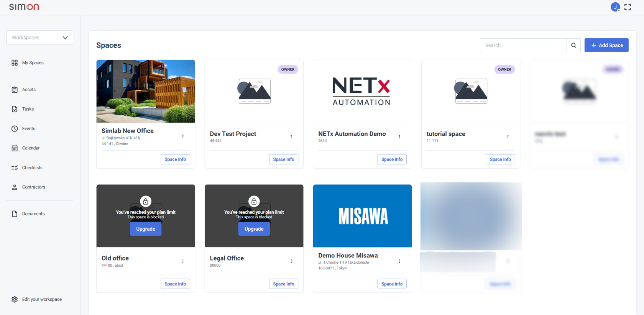Click the My Spaces grid icon
The width and height of the screenshot is (644, 315).
[15, 63]
